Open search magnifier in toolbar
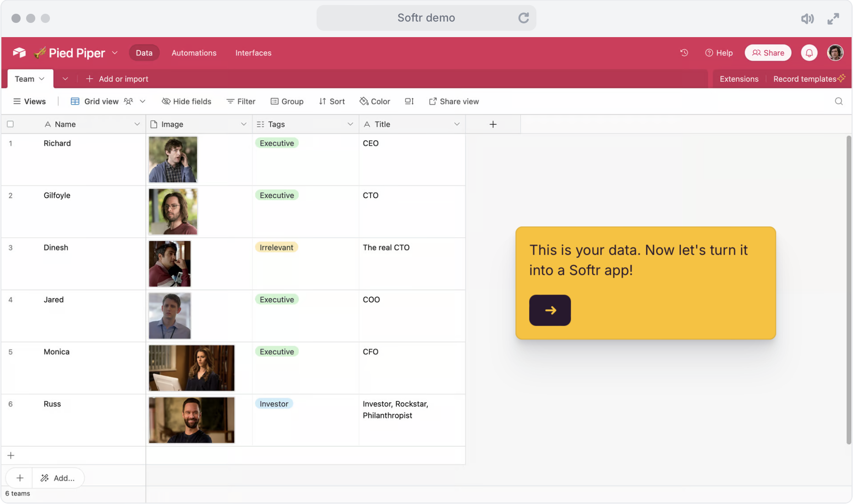The width and height of the screenshot is (853, 504). pyautogui.click(x=838, y=101)
